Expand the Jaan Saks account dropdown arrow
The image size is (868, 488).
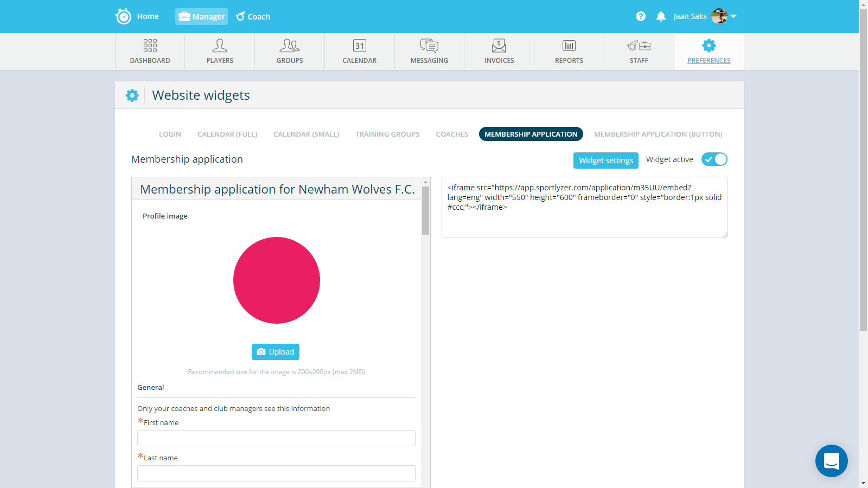[x=733, y=16]
